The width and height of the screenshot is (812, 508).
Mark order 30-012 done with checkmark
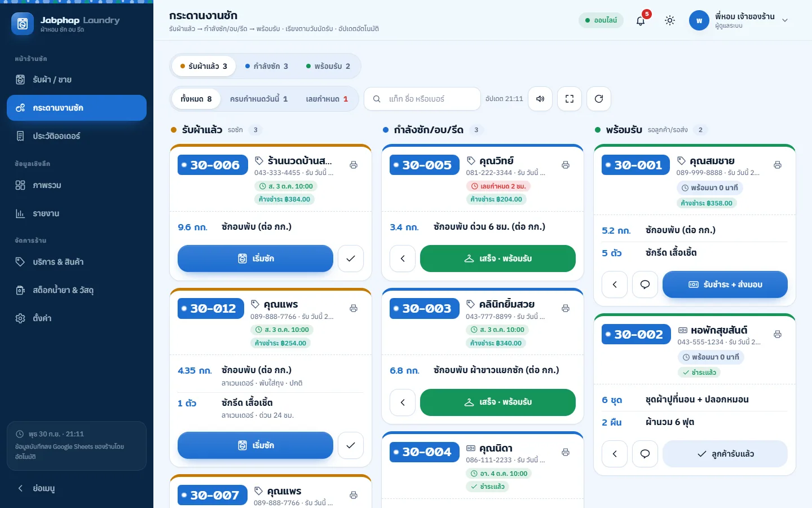[x=351, y=445]
